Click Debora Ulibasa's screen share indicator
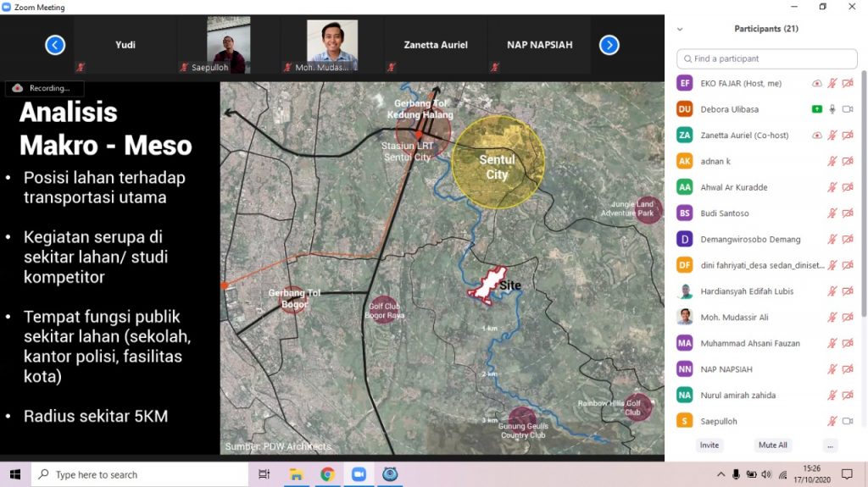This screenshot has width=868, height=487. coord(816,109)
